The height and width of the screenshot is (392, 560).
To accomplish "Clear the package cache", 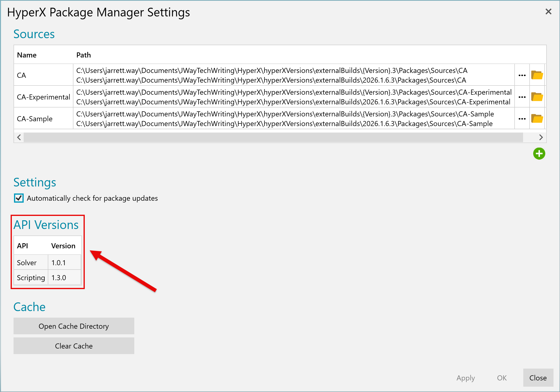I will tap(74, 346).
